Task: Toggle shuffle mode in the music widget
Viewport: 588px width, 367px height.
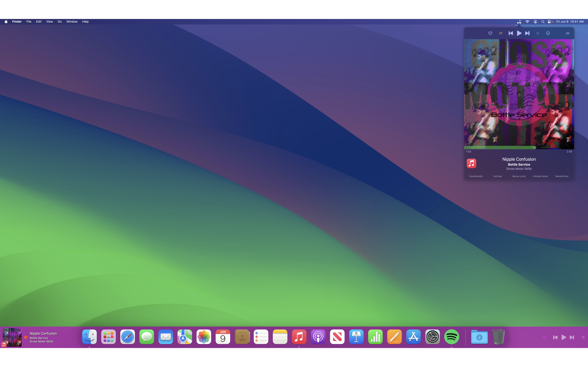Action: pos(500,33)
